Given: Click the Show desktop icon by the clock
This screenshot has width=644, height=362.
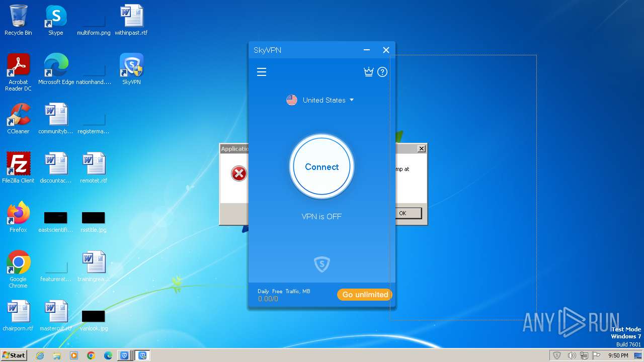Looking at the screenshot, I should (x=638, y=355).
